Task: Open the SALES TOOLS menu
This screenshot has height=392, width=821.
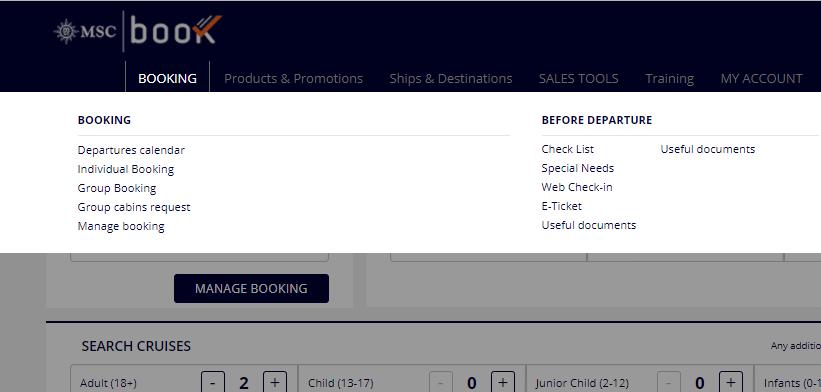Action: pyautogui.click(x=579, y=79)
